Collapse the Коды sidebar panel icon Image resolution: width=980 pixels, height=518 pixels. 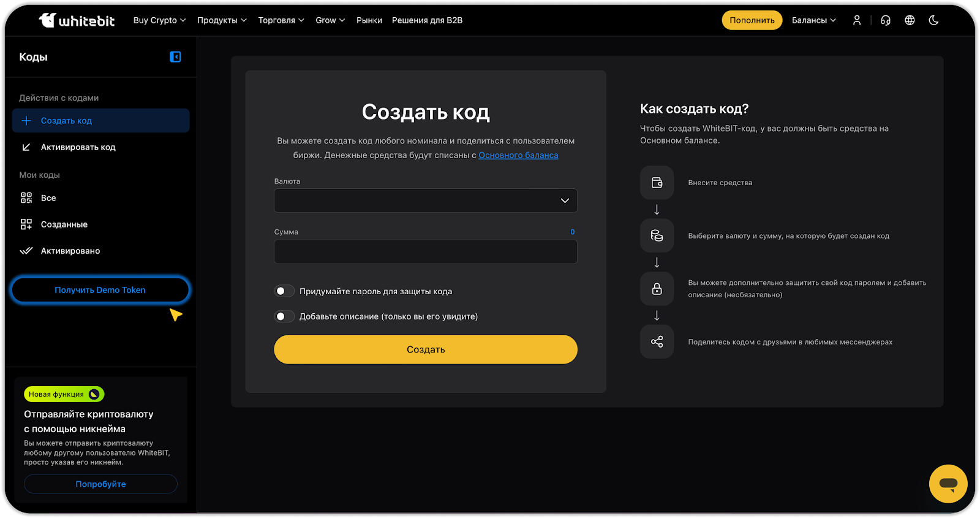pos(175,57)
